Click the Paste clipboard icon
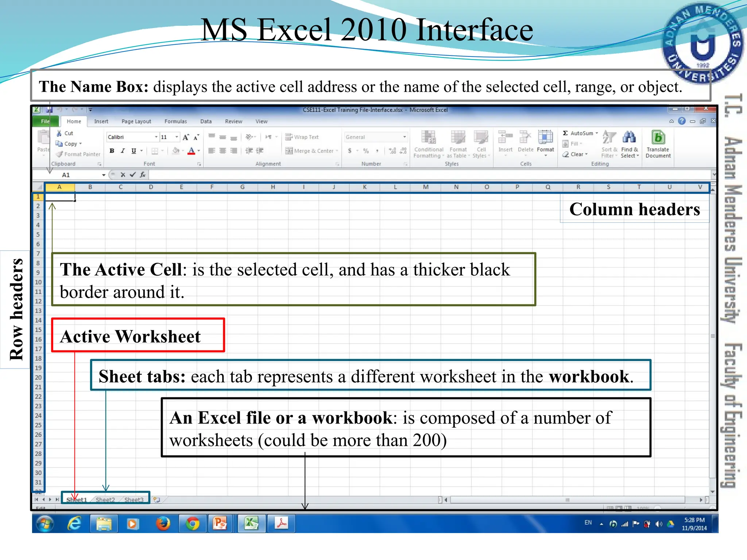The image size is (747, 560). point(43,138)
